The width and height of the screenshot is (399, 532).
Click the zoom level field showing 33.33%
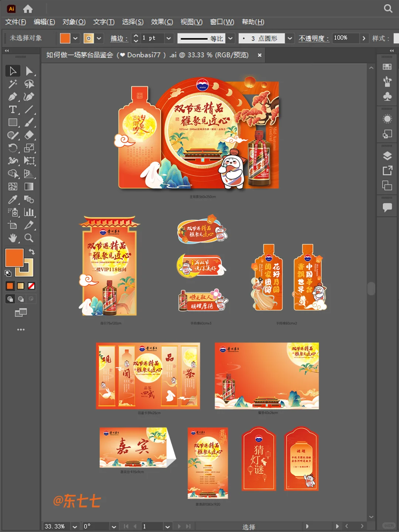[55, 525]
